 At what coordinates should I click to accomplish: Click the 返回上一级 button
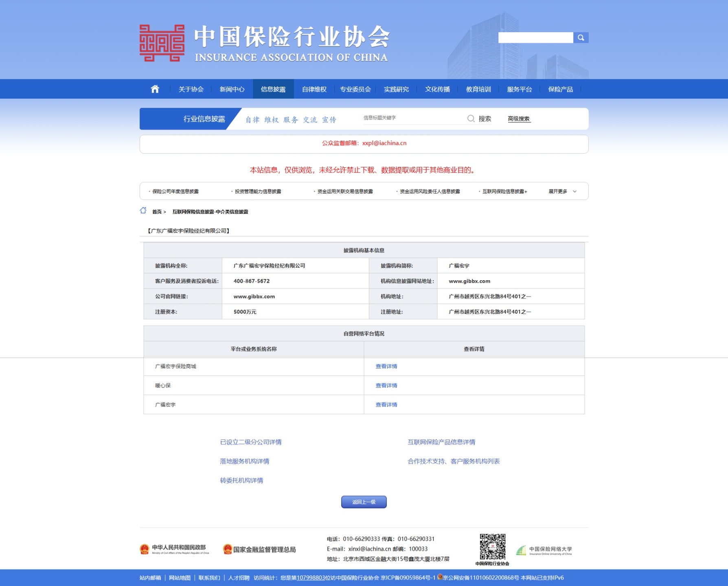tap(364, 502)
